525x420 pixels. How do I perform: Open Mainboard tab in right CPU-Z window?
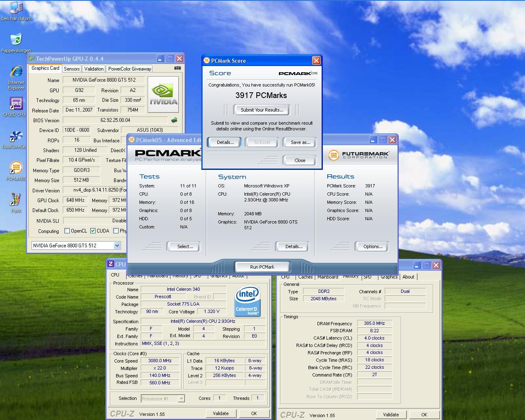328,277
